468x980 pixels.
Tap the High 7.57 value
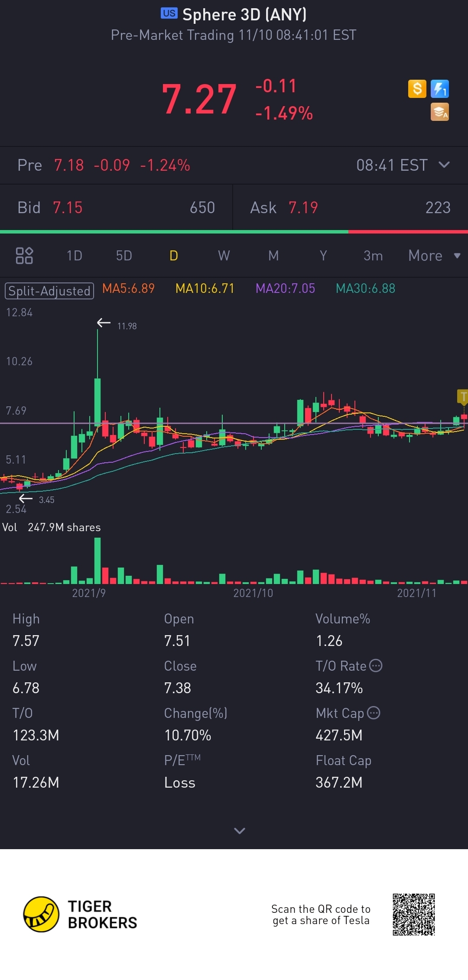[26, 641]
